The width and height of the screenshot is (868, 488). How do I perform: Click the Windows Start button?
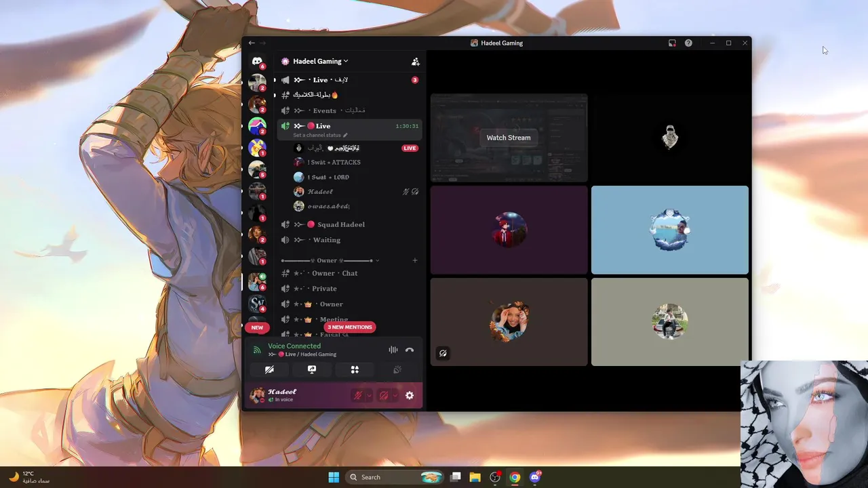click(x=334, y=477)
